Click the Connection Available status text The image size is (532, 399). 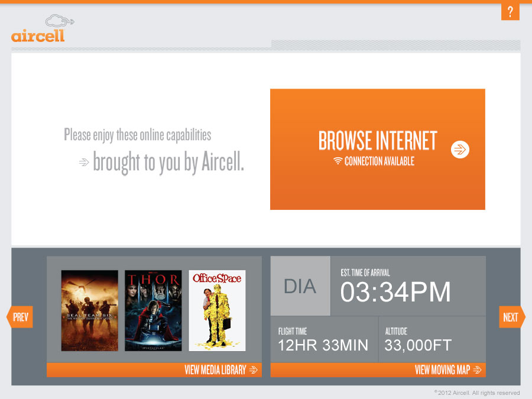point(379,161)
